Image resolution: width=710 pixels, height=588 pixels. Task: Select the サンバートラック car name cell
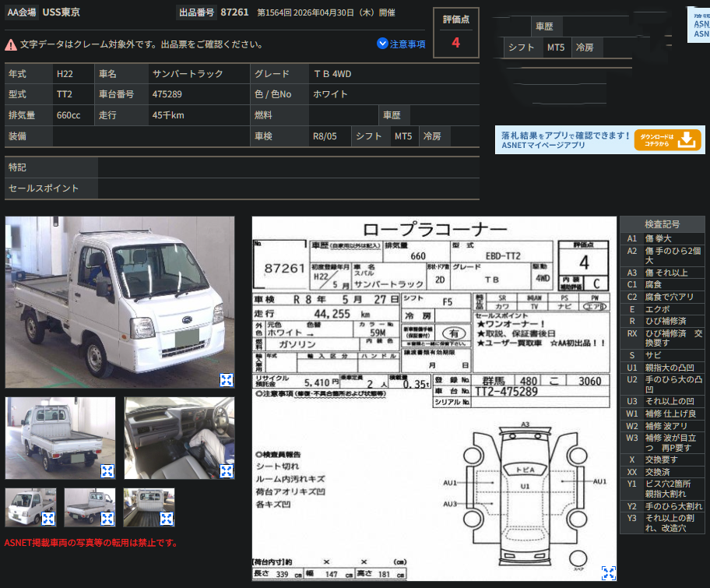[199, 74]
